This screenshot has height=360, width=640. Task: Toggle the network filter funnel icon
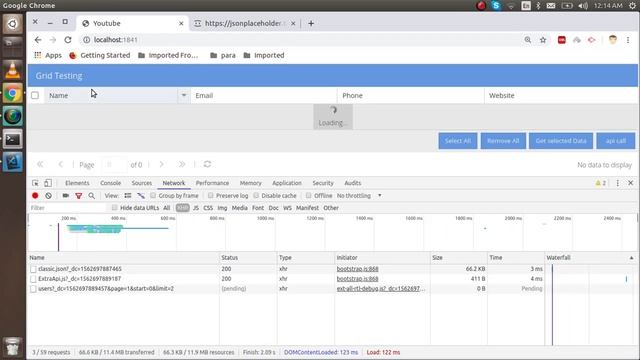[x=79, y=196]
